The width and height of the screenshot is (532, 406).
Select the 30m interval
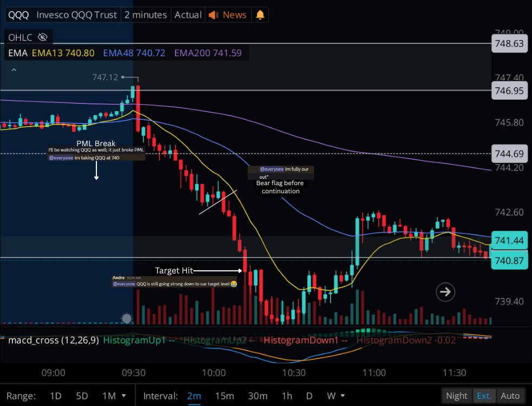[x=257, y=396]
